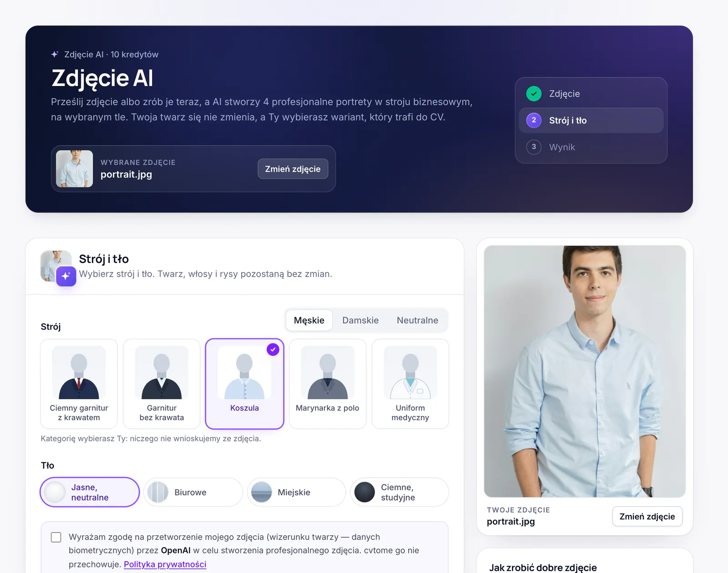Open the Polityka prywatności link
728x573 pixels.
pyautogui.click(x=165, y=564)
